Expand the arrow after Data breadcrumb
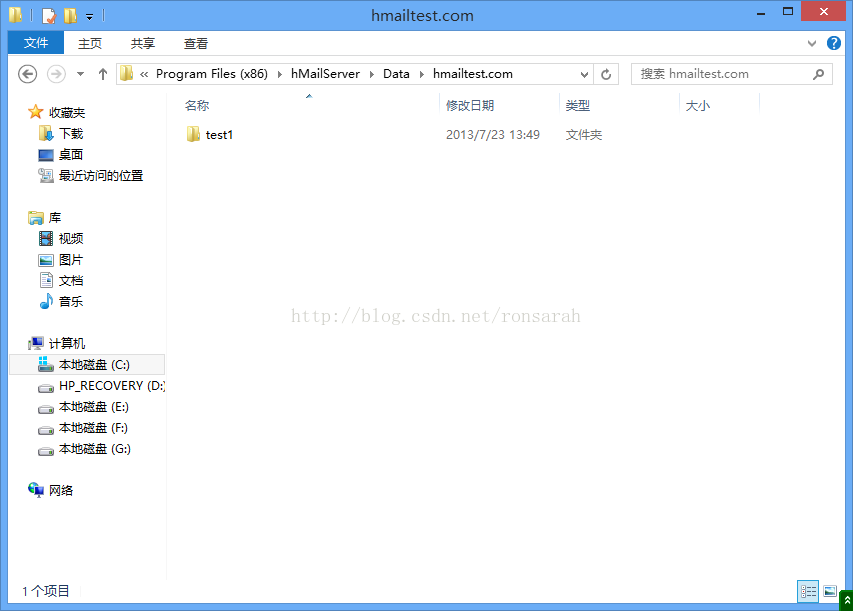This screenshot has width=853, height=611. tap(422, 74)
